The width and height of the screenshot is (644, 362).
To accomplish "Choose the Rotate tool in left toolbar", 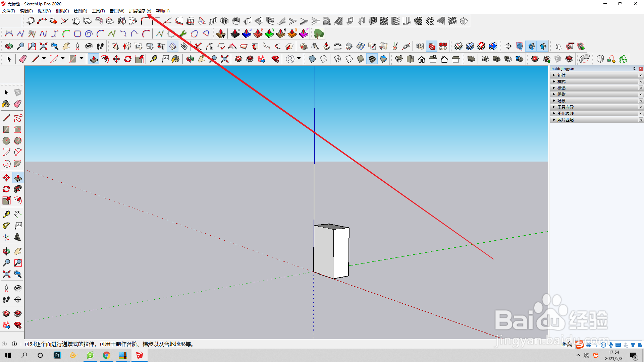I will [6, 189].
